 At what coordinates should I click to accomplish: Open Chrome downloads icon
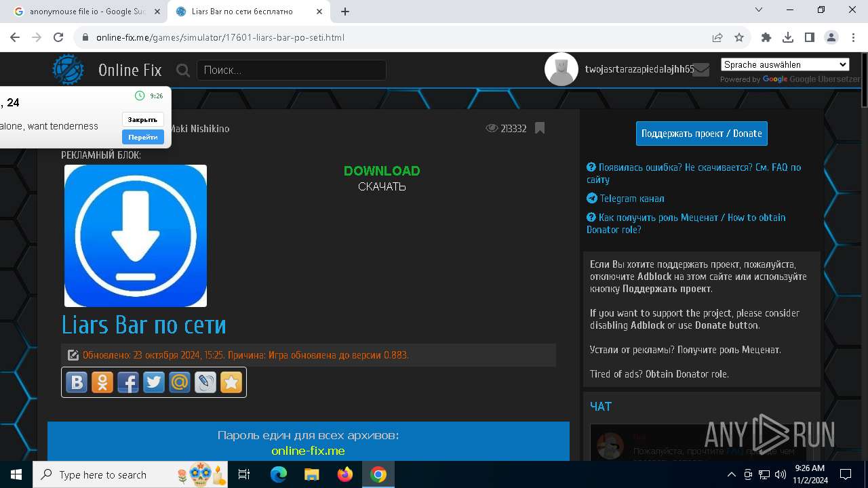pos(788,37)
